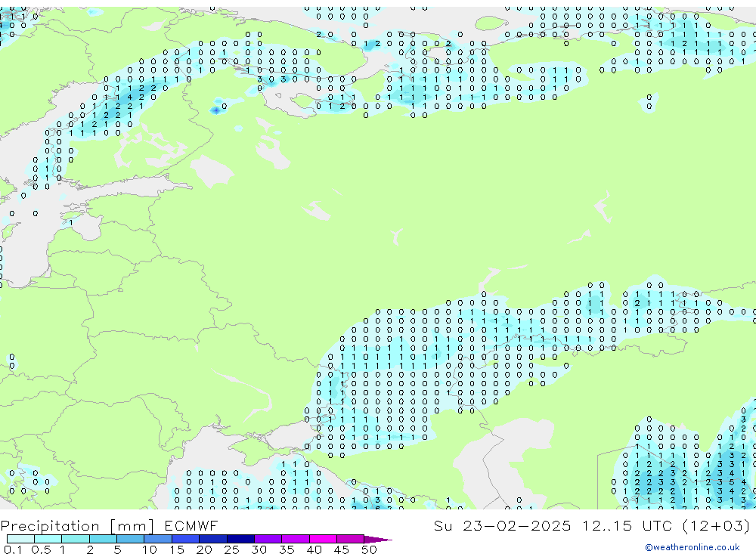Click the 40–45 mm magenta legend swatch
This screenshot has height=554, width=756.
[x=323, y=539]
